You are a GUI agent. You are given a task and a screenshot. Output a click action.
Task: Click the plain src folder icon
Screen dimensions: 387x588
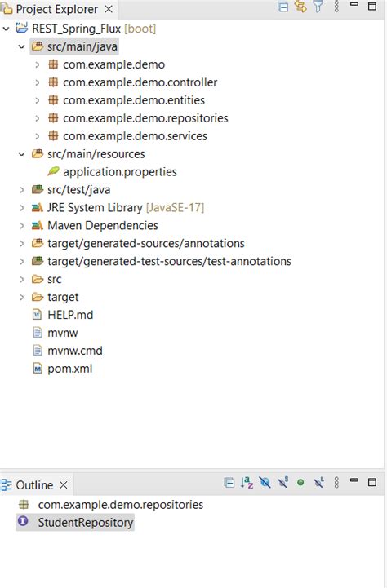38,279
